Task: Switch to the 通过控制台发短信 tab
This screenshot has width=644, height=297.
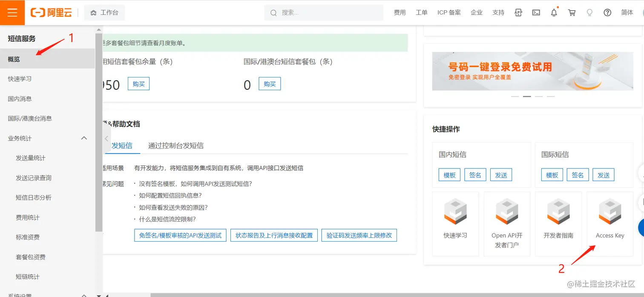Action: point(176,146)
